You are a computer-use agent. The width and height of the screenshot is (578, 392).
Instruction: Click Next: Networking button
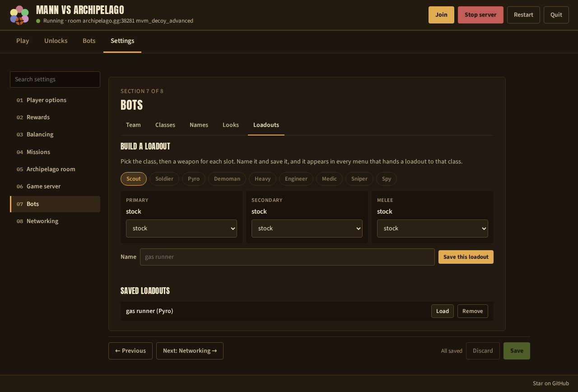(x=190, y=351)
